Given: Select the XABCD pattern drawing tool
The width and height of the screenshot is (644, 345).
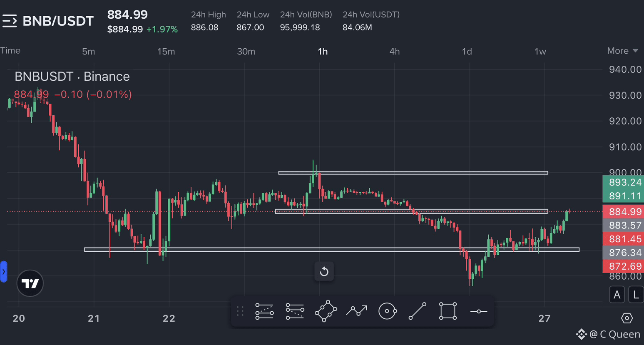Looking at the screenshot, I should coord(326,311).
